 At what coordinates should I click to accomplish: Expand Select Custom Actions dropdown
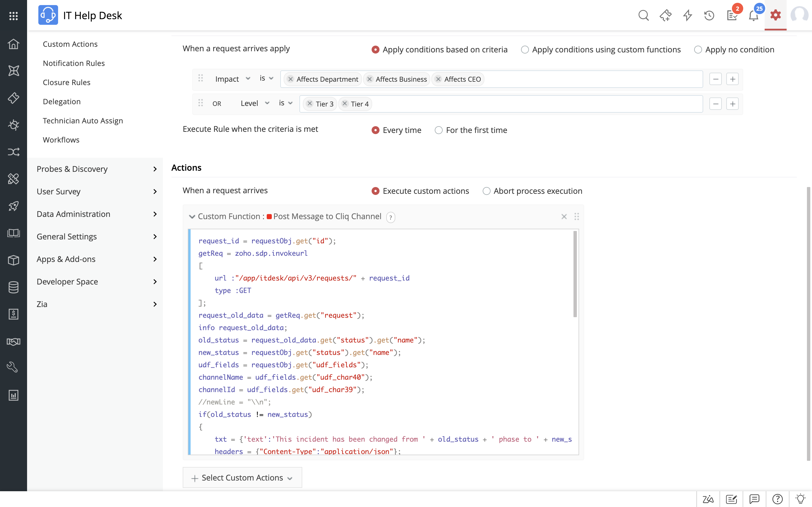point(242,478)
